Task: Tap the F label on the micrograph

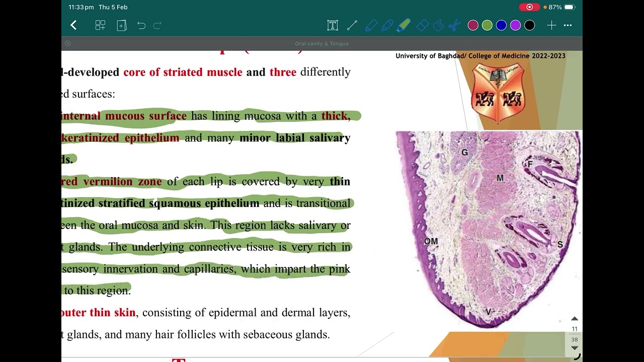Action: point(530,164)
